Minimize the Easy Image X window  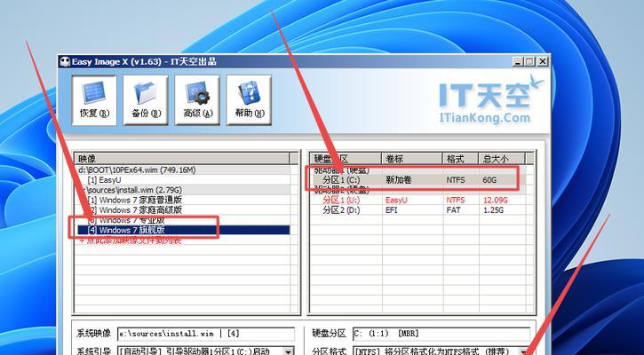[x=518, y=62]
